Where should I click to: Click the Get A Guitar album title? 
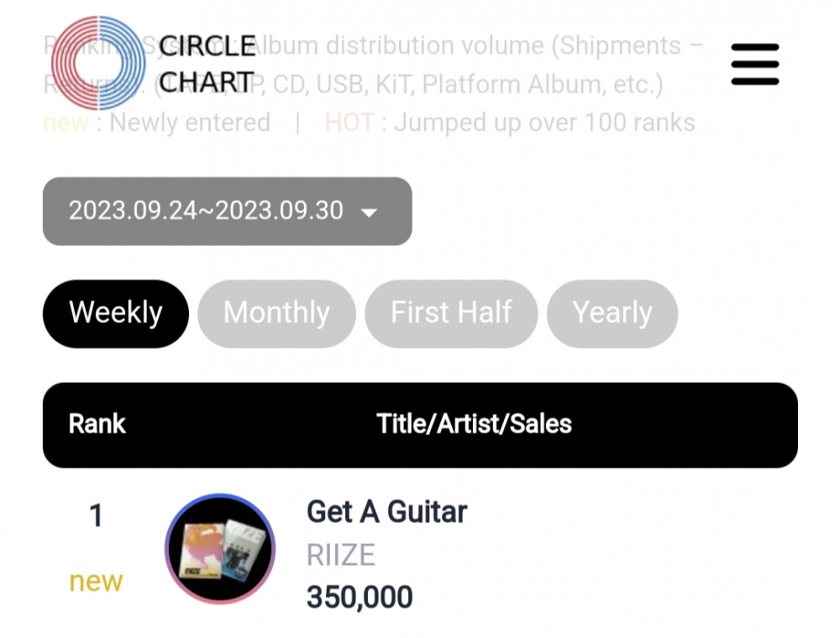point(386,511)
